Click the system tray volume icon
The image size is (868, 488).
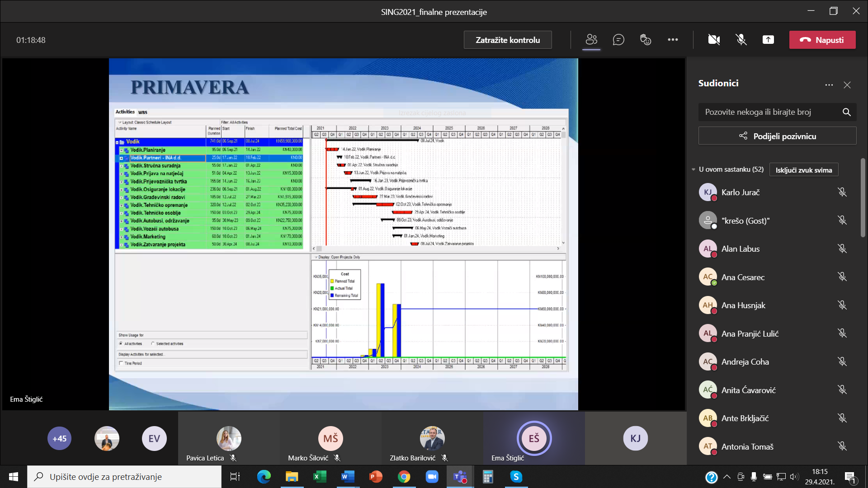(794, 477)
